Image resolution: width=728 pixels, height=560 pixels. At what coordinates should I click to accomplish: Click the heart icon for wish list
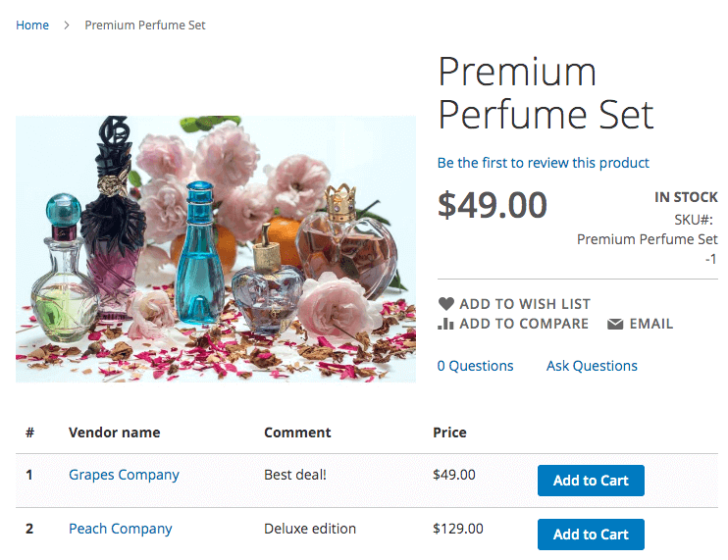pos(446,304)
